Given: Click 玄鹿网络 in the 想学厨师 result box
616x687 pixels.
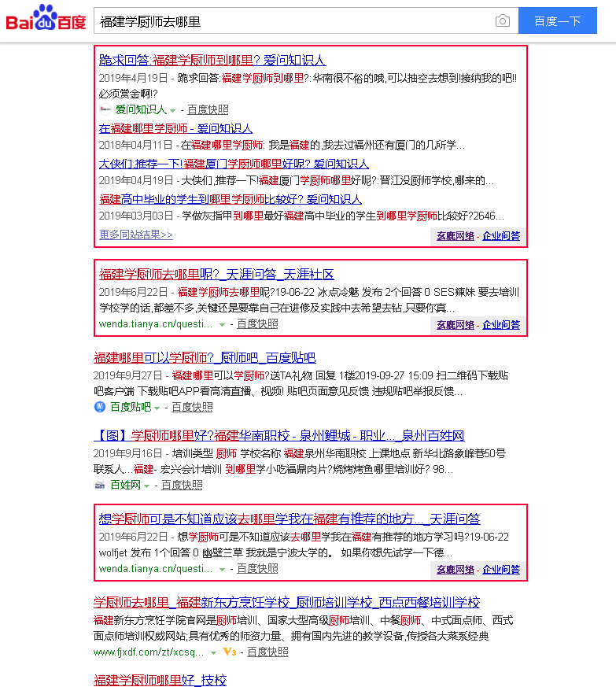Looking at the screenshot, I should (456, 570).
